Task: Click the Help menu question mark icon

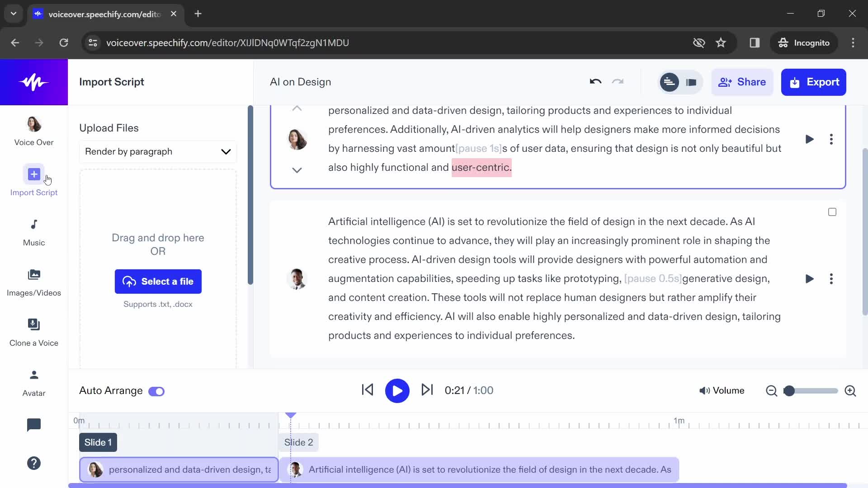Action: pos(33,463)
